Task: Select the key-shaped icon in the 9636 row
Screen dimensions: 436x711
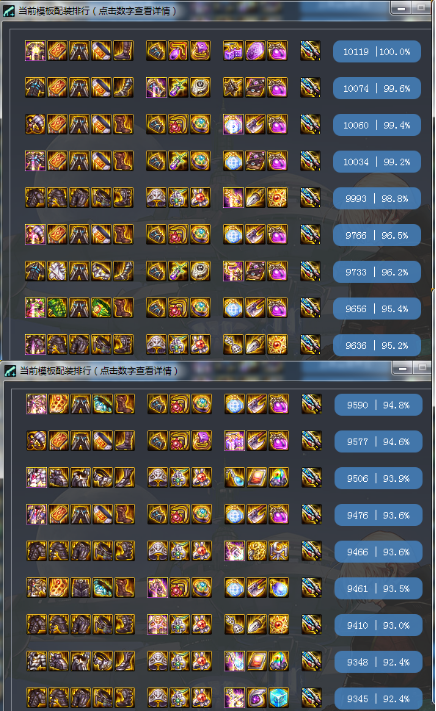Action: click(x=233, y=344)
